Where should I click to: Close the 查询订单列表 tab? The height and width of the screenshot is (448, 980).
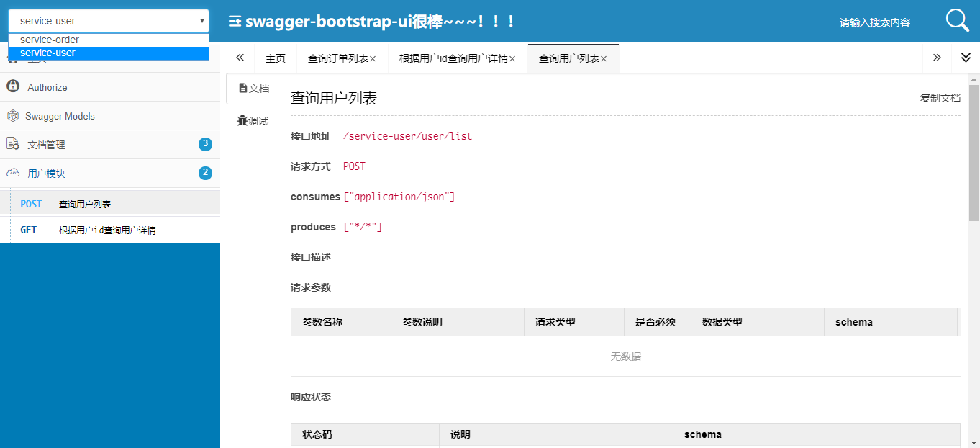[x=373, y=59]
